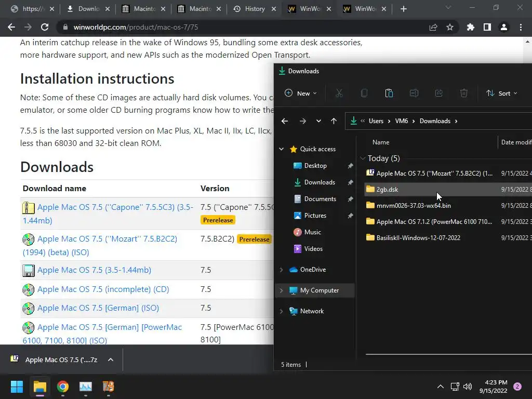Click Delete trash icon in Explorer toolbar
Image resolution: width=532 pixels, height=399 pixels.
464,93
